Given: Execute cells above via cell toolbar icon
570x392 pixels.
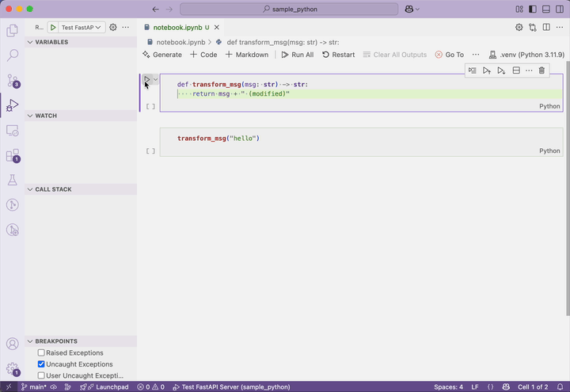Looking at the screenshot, I should click(x=487, y=70).
